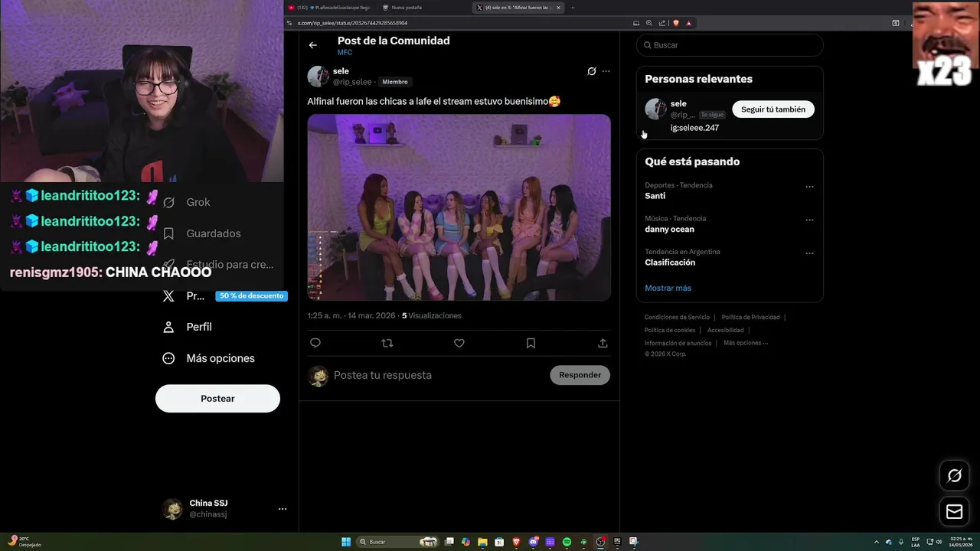Open options for the Clasificación trend
This screenshot has height=551, width=980.
coord(809,253)
